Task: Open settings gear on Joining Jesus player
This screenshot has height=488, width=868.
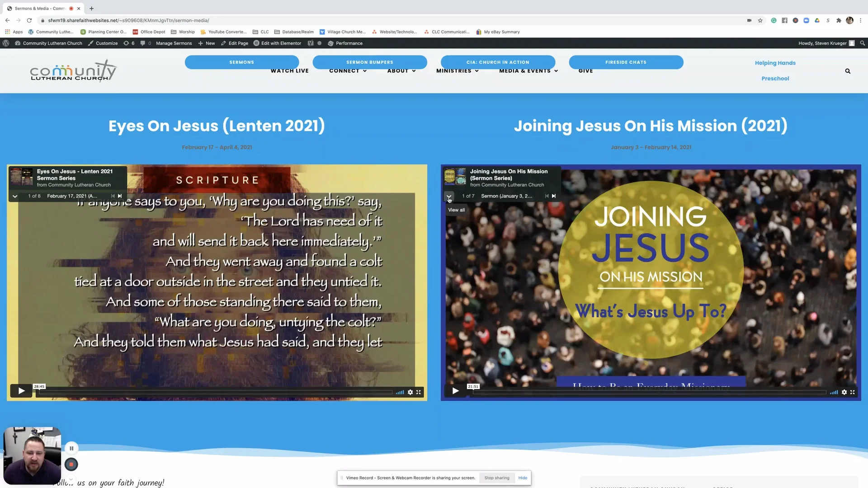Action: tap(844, 392)
